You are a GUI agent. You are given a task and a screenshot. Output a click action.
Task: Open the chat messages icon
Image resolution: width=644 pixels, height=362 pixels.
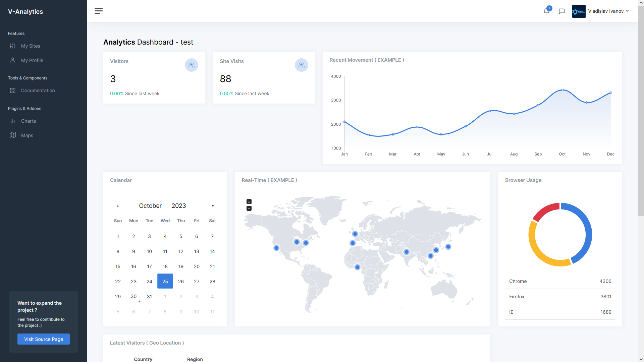[562, 11]
